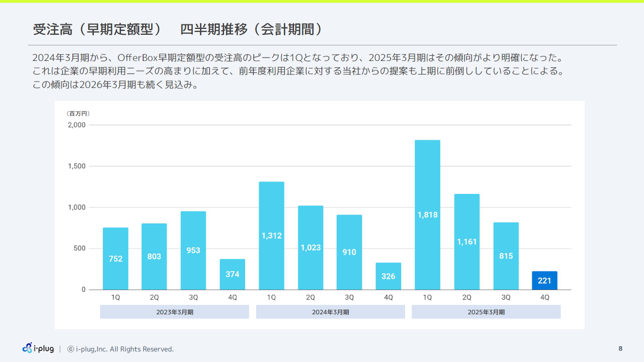Select the tallest bar labeled 1,818
The width and height of the screenshot is (644, 362).
coord(427,215)
